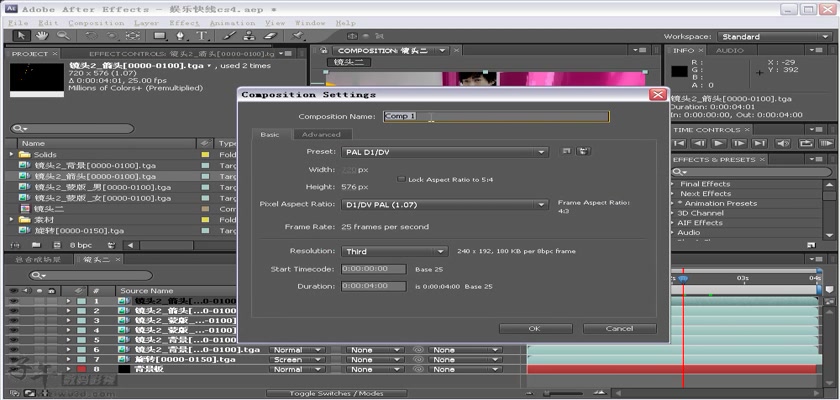
Task: Click OK in Composition Settings
Action: [535, 328]
